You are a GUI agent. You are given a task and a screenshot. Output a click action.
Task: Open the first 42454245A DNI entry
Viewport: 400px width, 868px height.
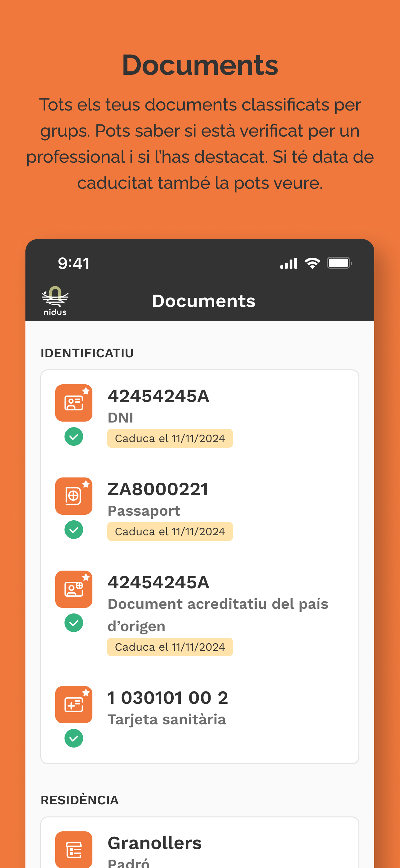coord(158,396)
